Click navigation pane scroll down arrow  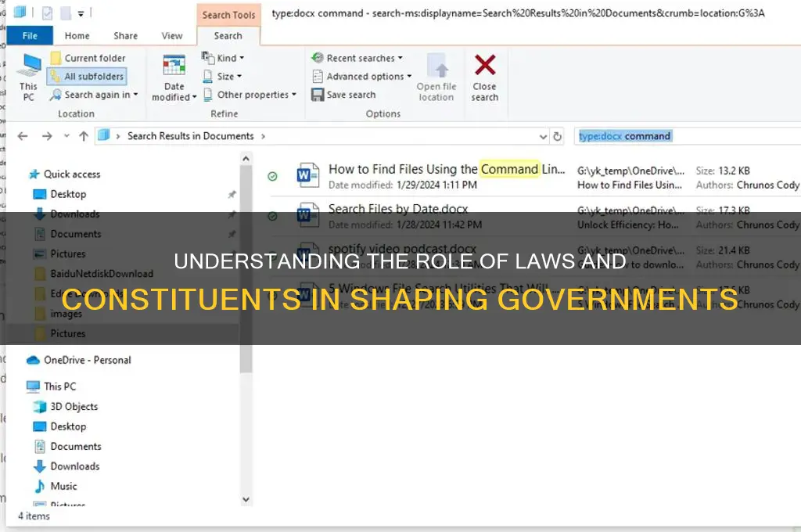(x=246, y=499)
